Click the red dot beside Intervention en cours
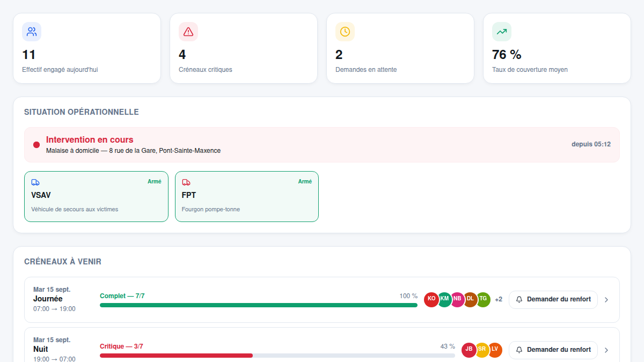The width and height of the screenshot is (644, 362). [36, 145]
